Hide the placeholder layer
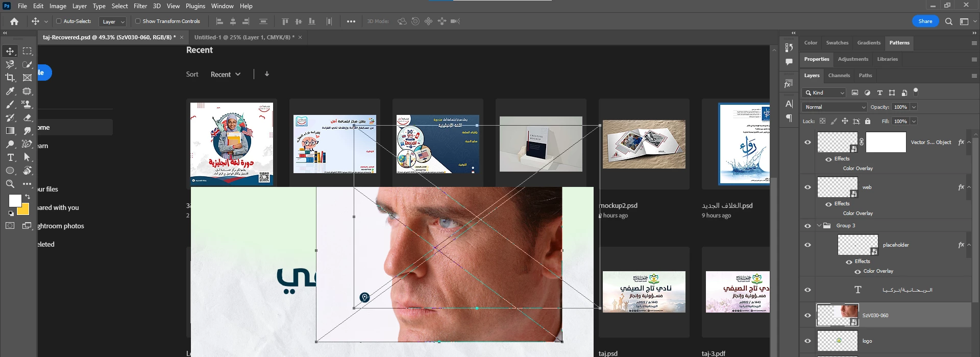This screenshot has width=980, height=357. [x=807, y=245]
